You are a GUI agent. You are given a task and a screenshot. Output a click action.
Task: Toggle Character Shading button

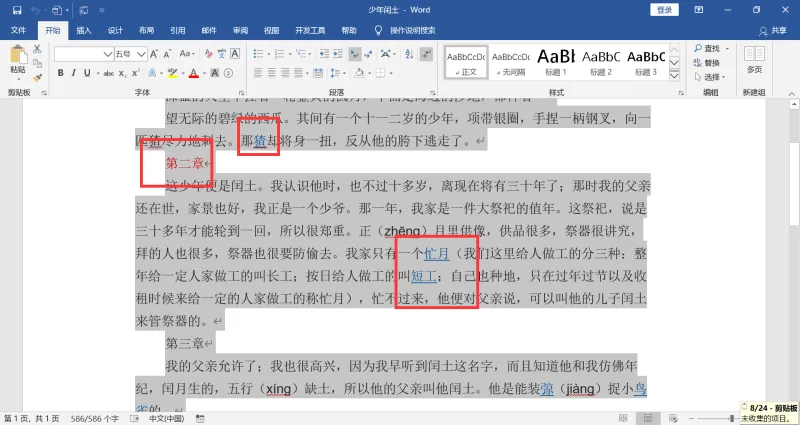point(215,73)
